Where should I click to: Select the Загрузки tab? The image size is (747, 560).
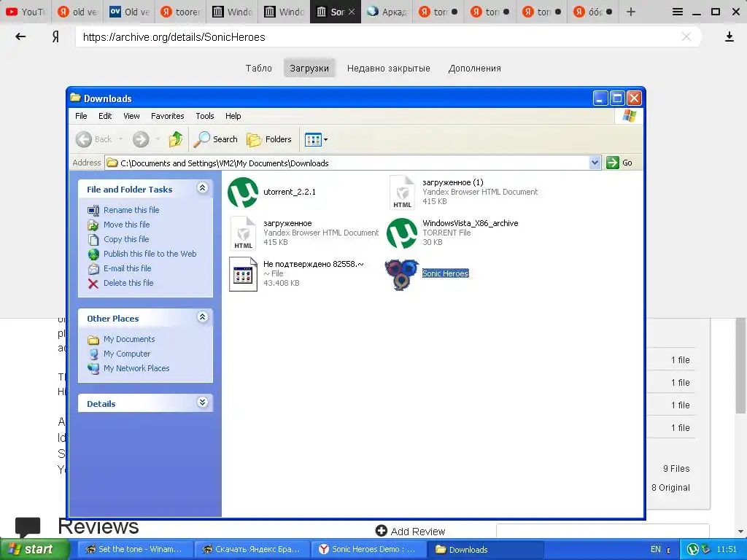[x=309, y=68]
